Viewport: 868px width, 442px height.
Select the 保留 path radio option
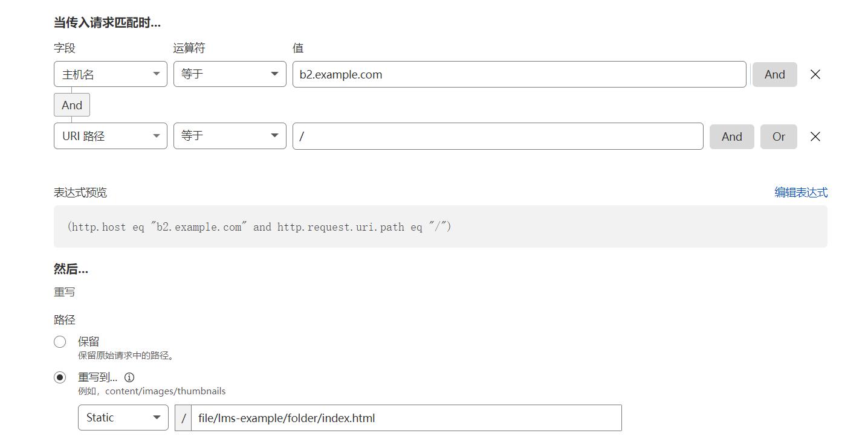pos(60,342)
